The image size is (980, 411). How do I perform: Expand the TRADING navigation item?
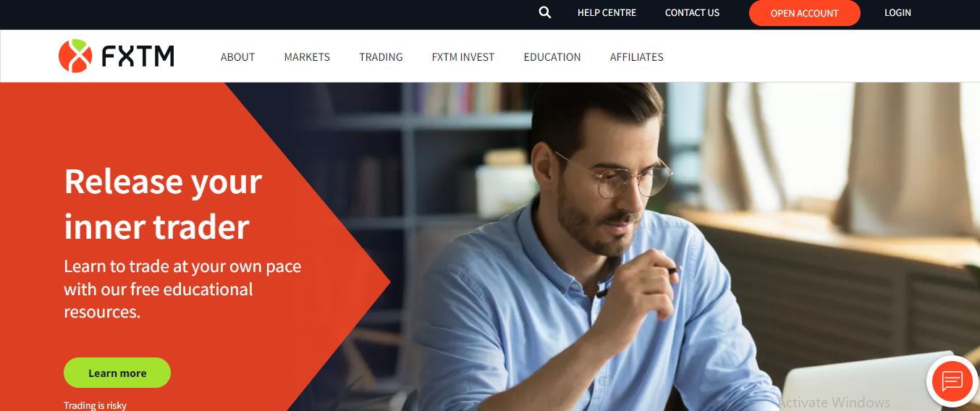381,57
